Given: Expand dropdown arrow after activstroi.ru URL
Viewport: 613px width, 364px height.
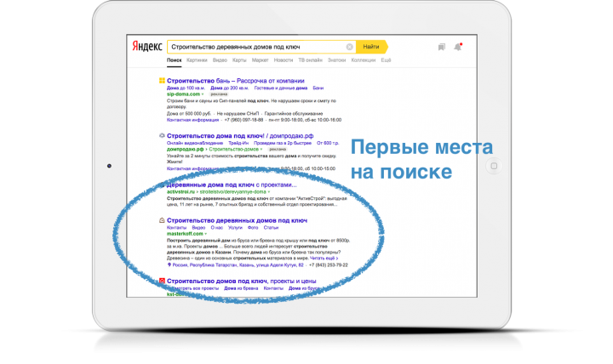Looking at the screenshot, I should tap(268, 191).
